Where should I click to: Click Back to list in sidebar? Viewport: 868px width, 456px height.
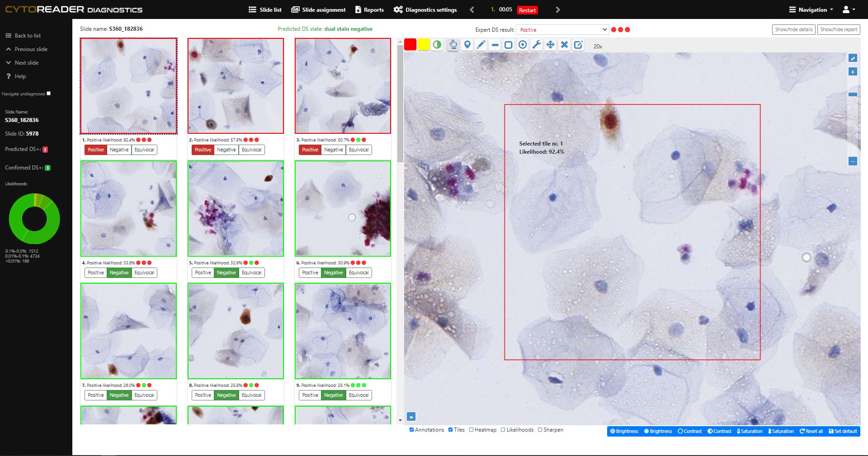[x=23, y=36]
